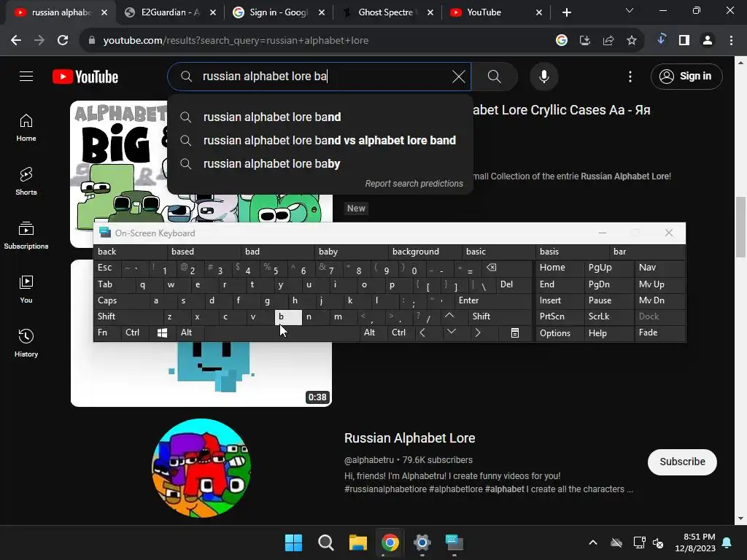The image size is (747, 560).
Task: Open the 0:38 video thumbnail
Action: coord(201,332)
